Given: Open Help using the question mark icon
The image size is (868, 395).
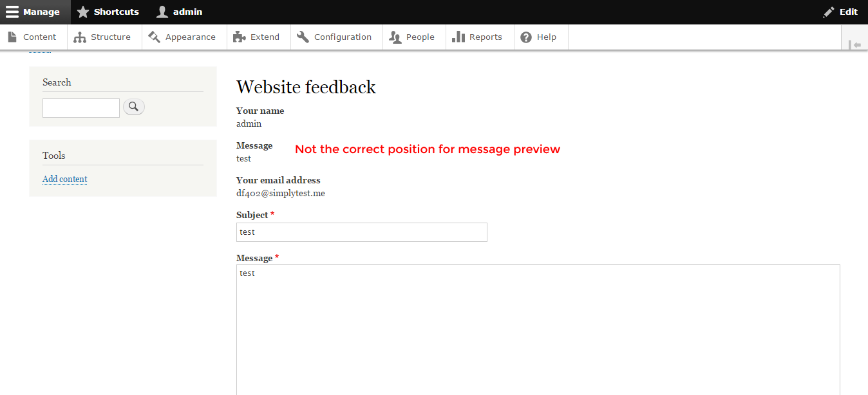Looking at the screenshot, I should point(525,37).
